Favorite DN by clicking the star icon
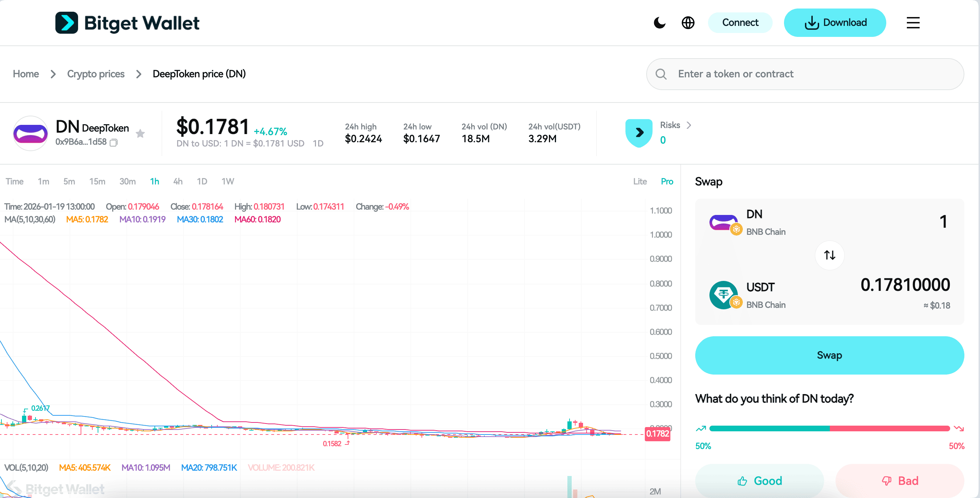Viewport: 980px width, 498px height. click(x=140, y=133)
